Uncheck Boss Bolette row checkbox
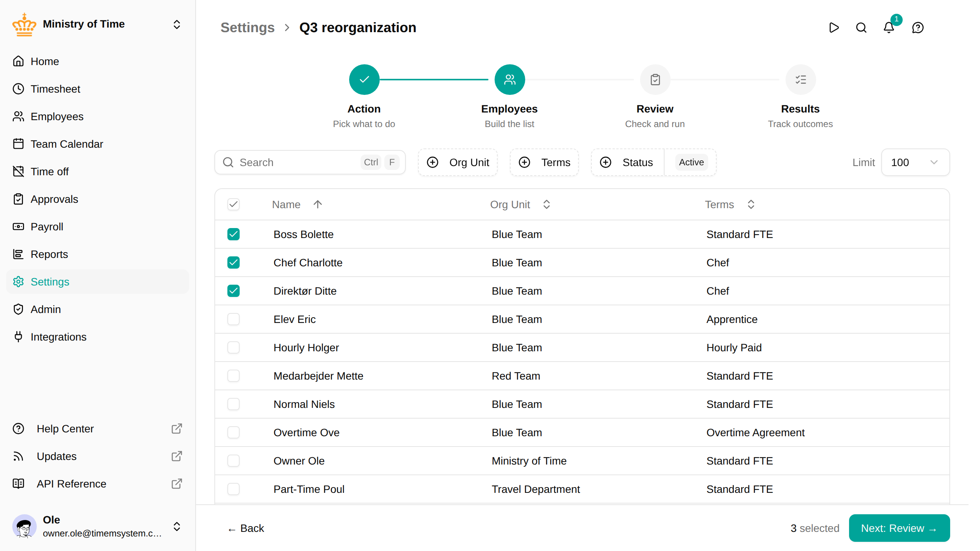The width and height of the screenshot is (980, 551). [x=234, y=234]
